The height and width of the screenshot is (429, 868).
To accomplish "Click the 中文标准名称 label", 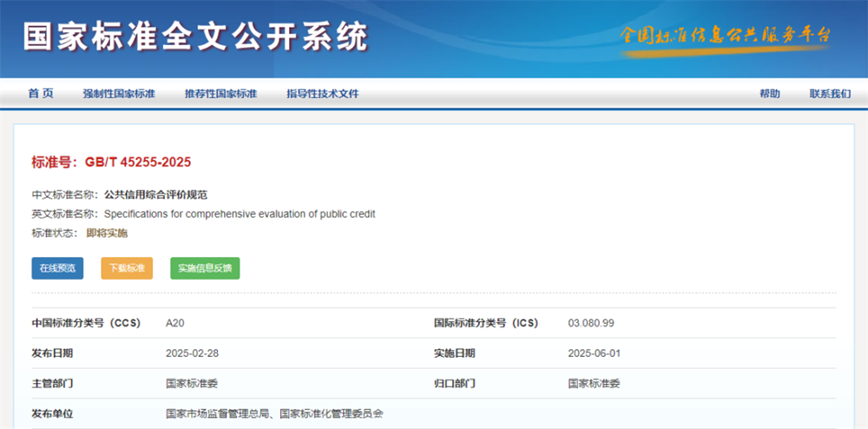I will [x=64, y=195].
